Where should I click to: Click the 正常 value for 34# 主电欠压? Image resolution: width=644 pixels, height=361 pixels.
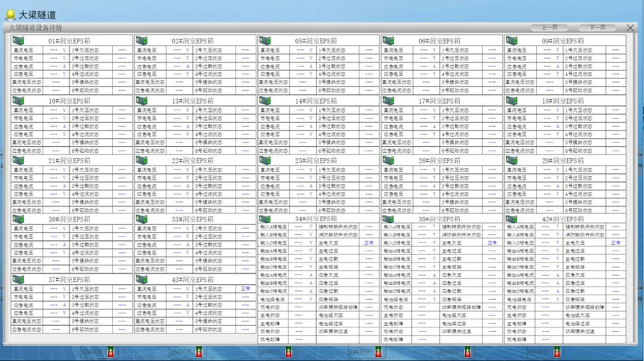pos(369,242)
